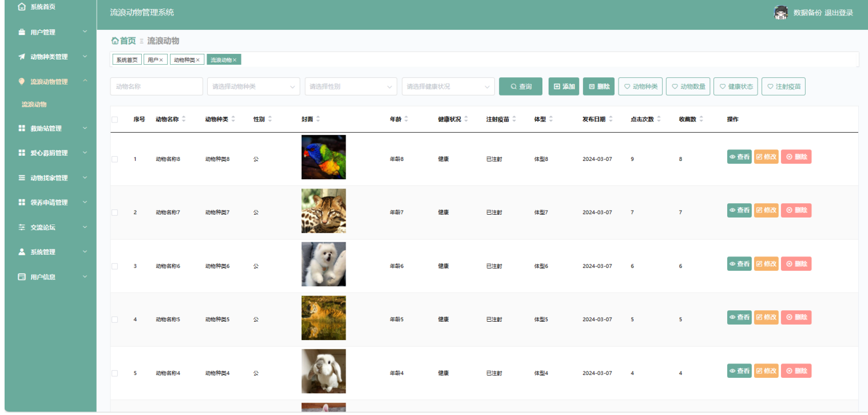Click the 查询 search button
The height and width of the screenshot is (415, 868).
(x=521, y=86)
